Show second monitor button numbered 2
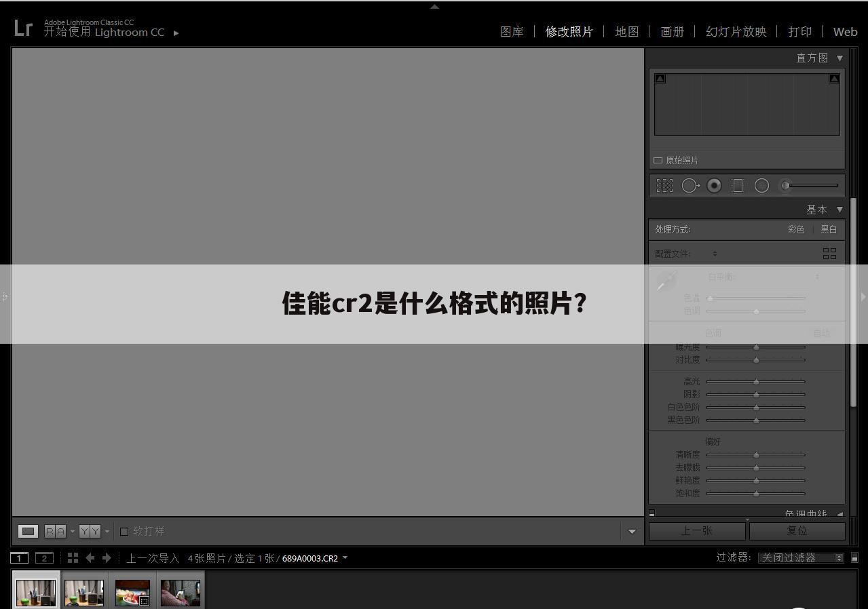This screenshot has width=868, height=609. click(x=44, y=558)
